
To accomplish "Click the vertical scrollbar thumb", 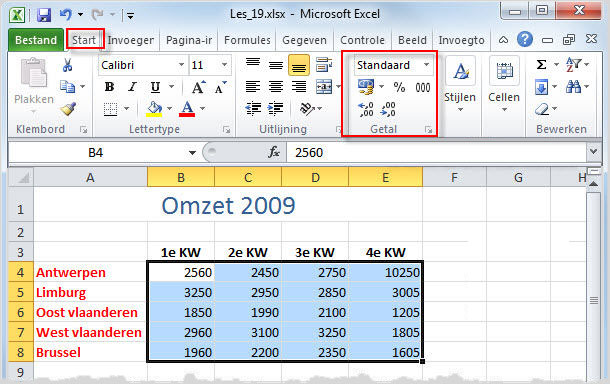I will pyautogui.click(x=594, y=300).
